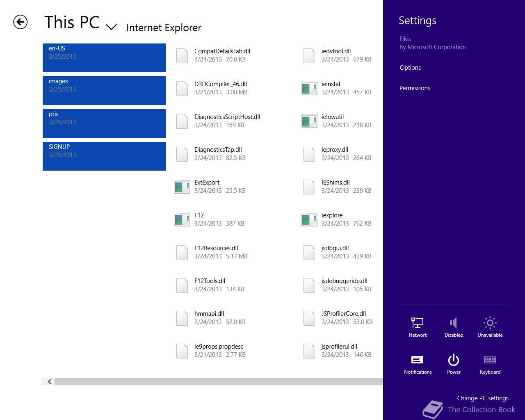Click the CompatDetailsTab.dll file name
The width and height of the screenshot is (525, 420).
[x=222, y=51]
